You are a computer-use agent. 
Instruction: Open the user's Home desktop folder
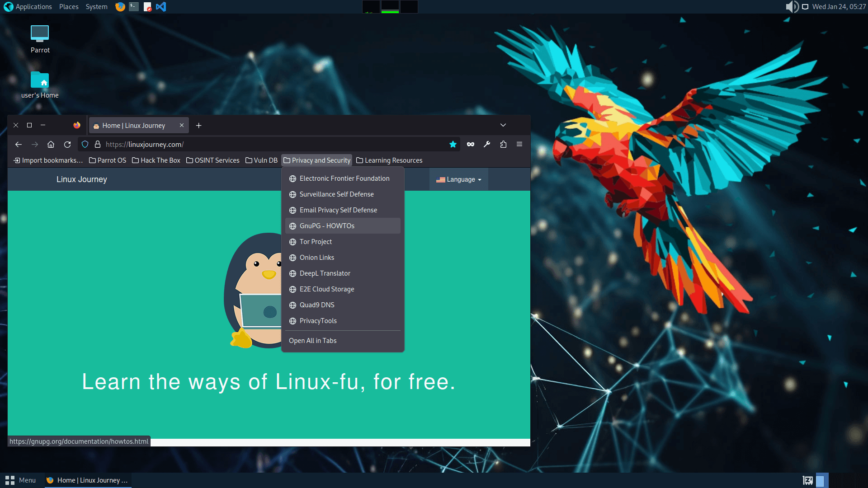[x=40, y=85]
